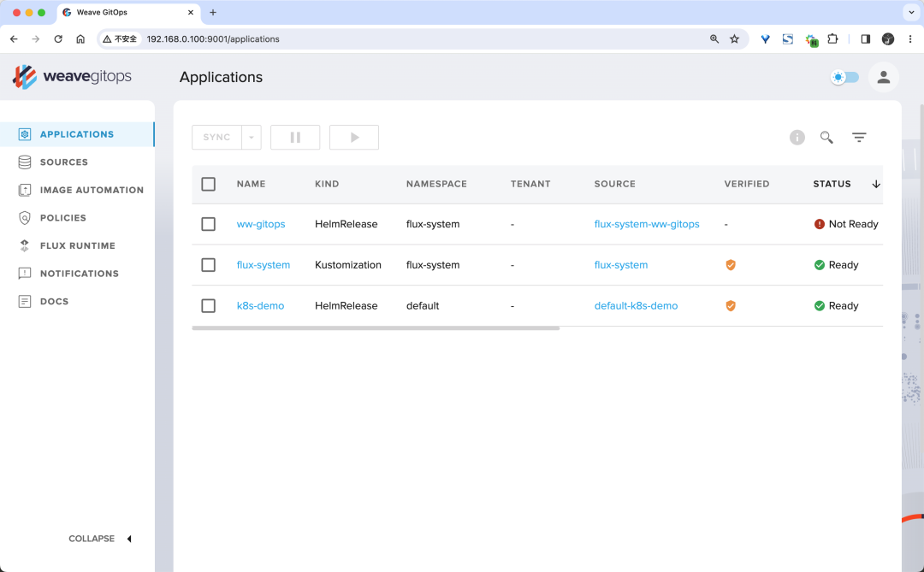Viewport: 924px width, 572px height.
Task: Open the flux-system-ww-gitops source link
Action: (x=647, y=224)
